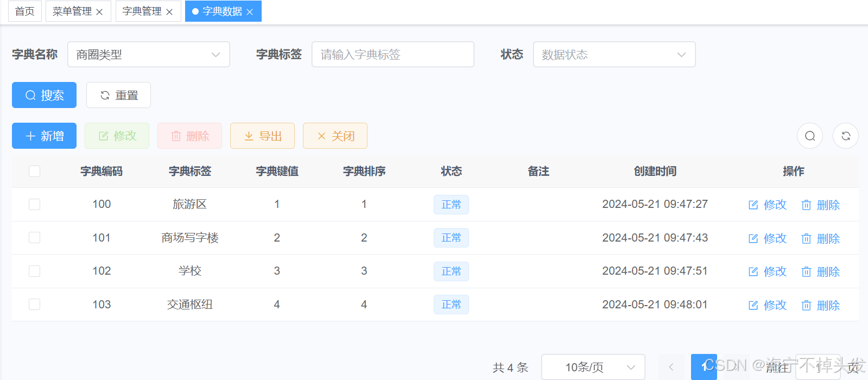The image size is (868, 380).
Task: Click 删除 link in 交通枢纽 row
Action: point(821,305)
